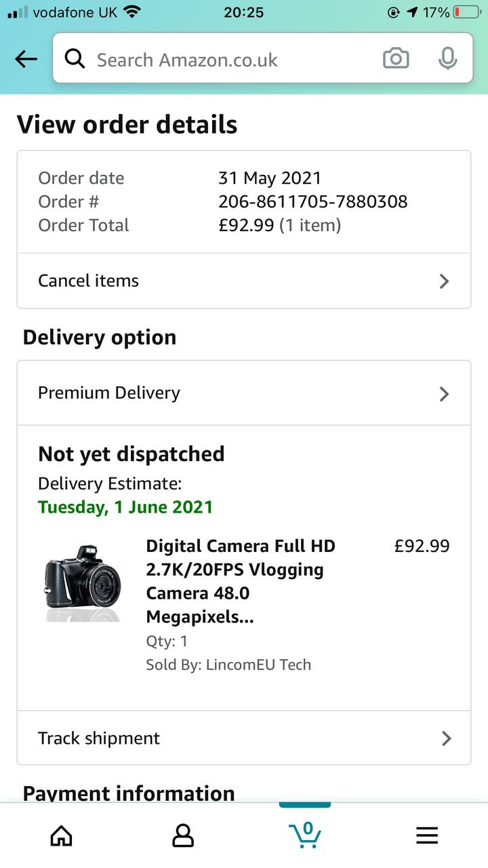Open the account profile tab
The width and height of the screenshot is (488, 868).
coord(183,835)
